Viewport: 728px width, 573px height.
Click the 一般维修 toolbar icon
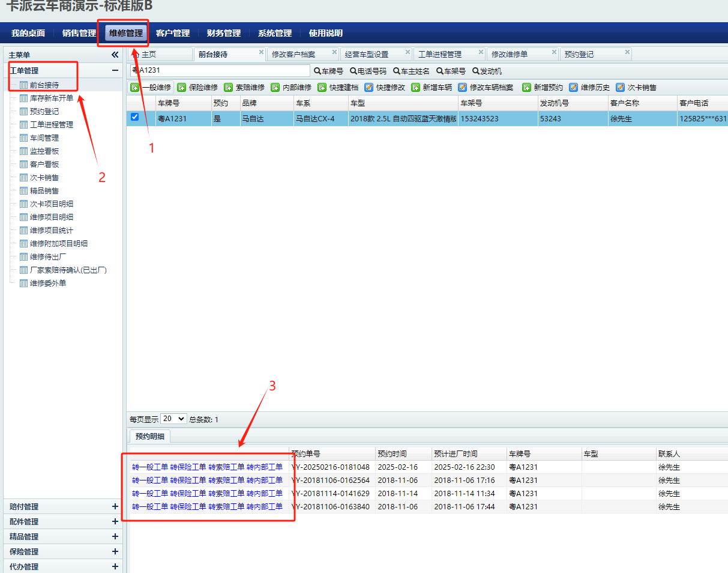click(135, 88)
